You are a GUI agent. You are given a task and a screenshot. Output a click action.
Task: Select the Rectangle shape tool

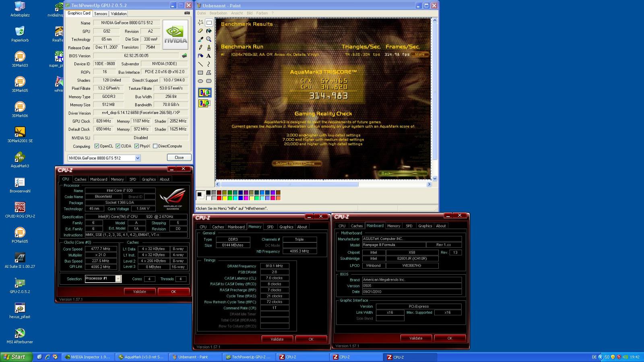(200, 72)
